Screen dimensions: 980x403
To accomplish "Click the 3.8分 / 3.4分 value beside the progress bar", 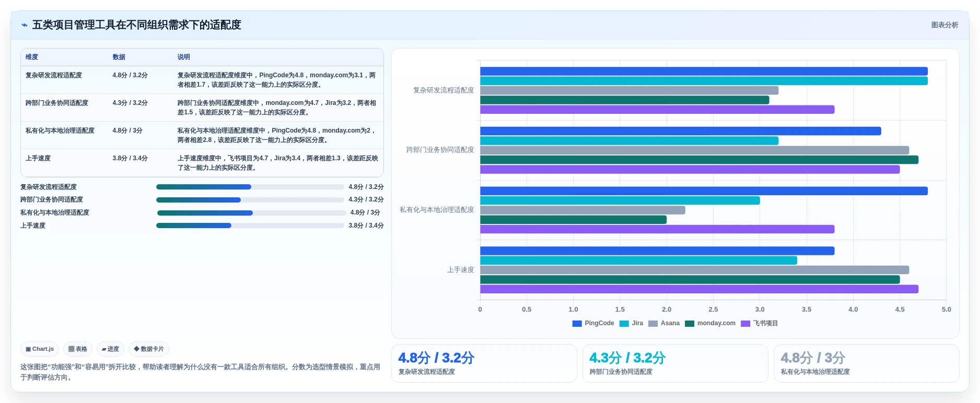I will (x=366, y=226).
